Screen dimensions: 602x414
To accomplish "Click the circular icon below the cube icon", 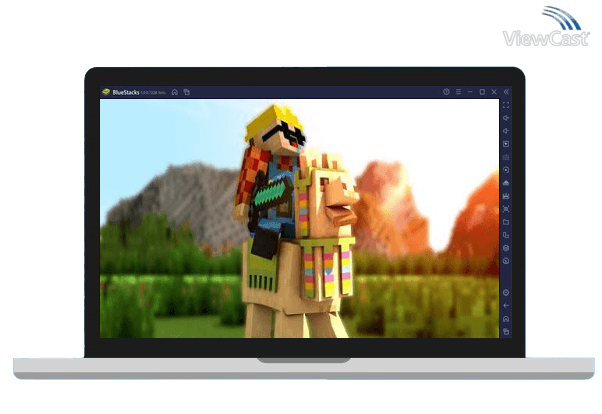I will (x=506, y=261).
